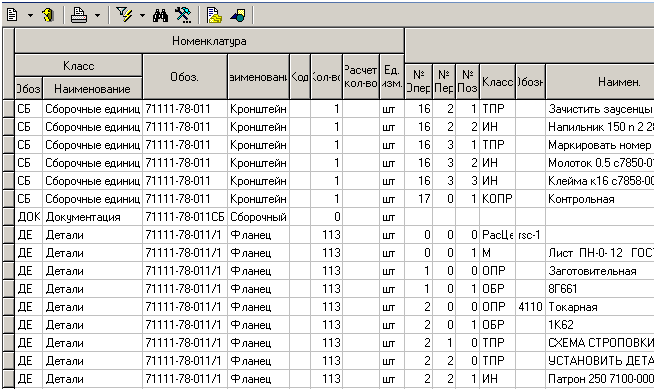
Task: Click the Номенклатура group header
Action: pos(209,41)
